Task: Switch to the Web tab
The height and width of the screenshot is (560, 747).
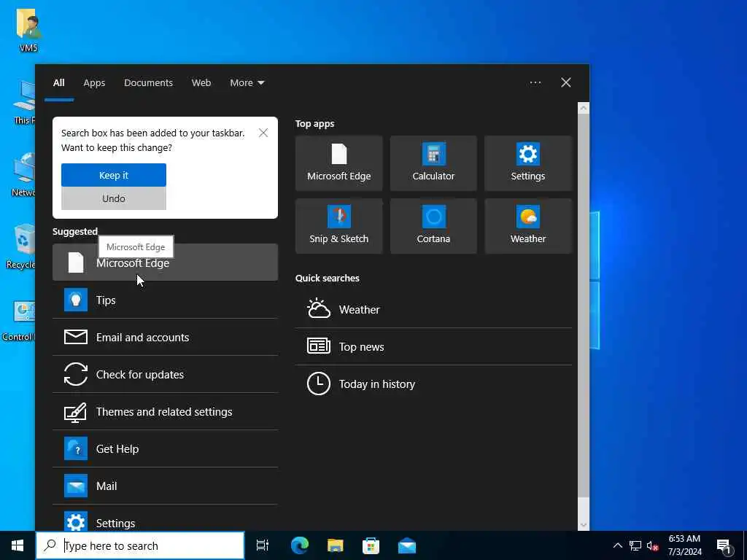Action: click(x=201, y=83)
